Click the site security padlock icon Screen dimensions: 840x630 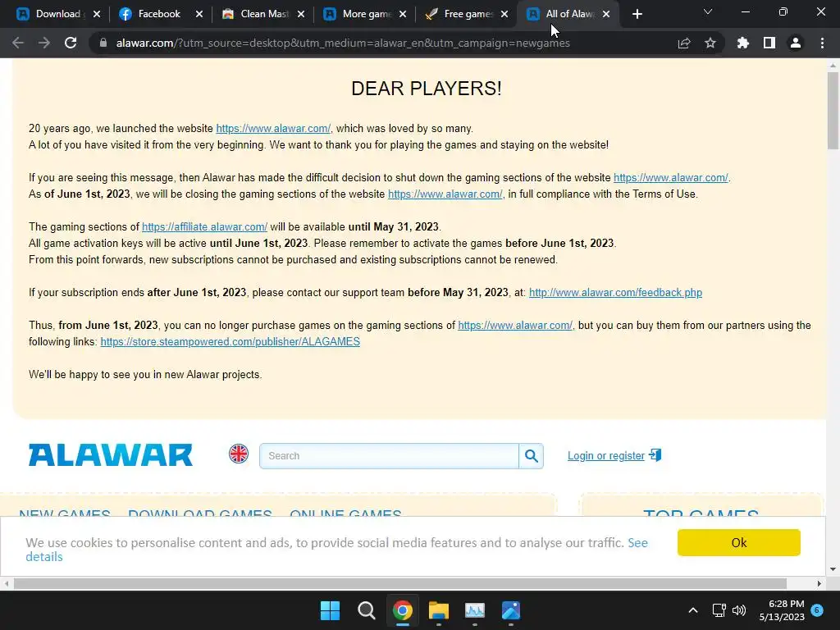point(103,43)
